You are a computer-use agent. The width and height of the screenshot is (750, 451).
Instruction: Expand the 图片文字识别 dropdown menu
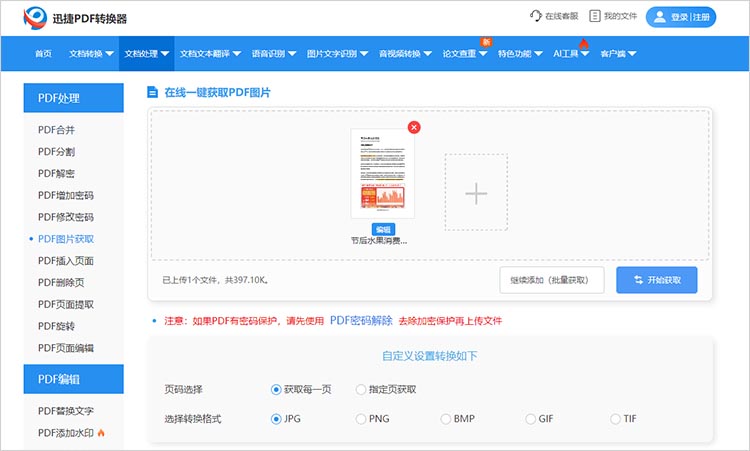point(337,54)
